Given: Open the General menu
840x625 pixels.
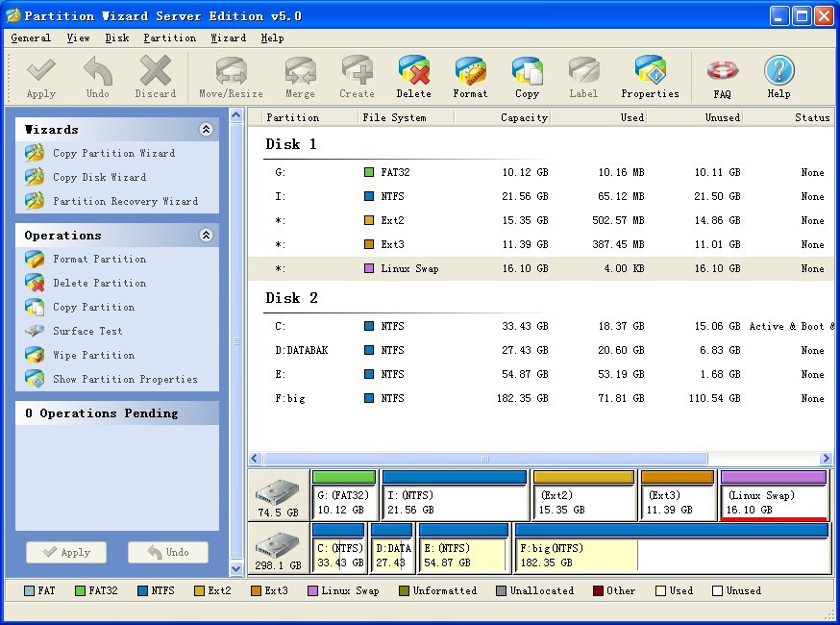Looking at the screenshot, I should coord(31,38).
